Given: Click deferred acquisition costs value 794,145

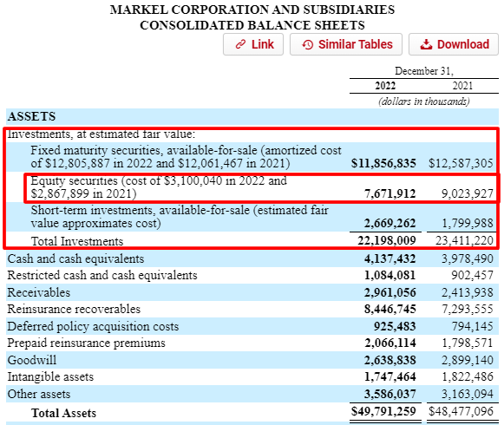Looking at the screenshot, I should [472, 327].
